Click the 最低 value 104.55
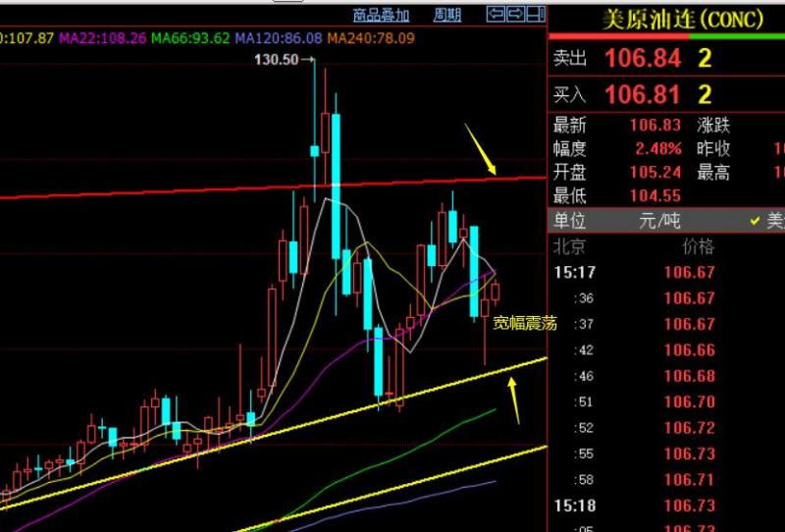Viewport: 785px width, 532px height. click(x=655, y=195)
